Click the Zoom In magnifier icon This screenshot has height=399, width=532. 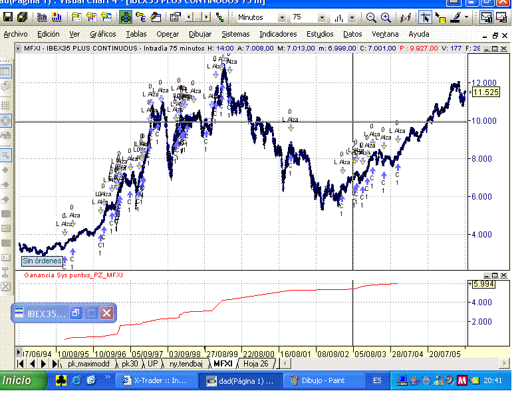(x=386, y=17)
